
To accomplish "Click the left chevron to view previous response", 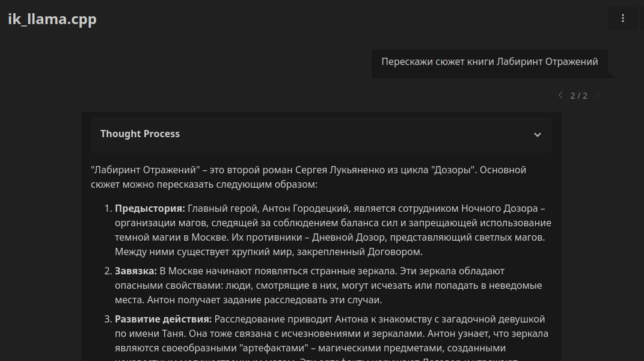I will [560, 95].
